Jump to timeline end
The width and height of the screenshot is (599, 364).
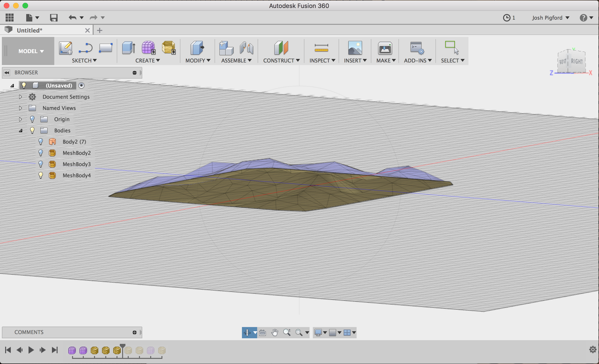pyautogui.click(x=55, y=350)
